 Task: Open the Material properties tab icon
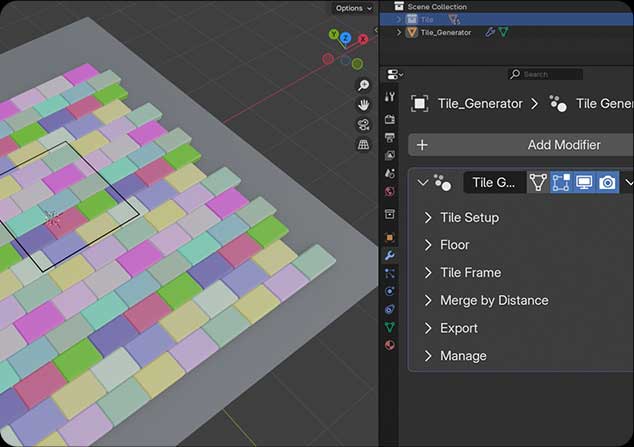[x=390, y=345]
